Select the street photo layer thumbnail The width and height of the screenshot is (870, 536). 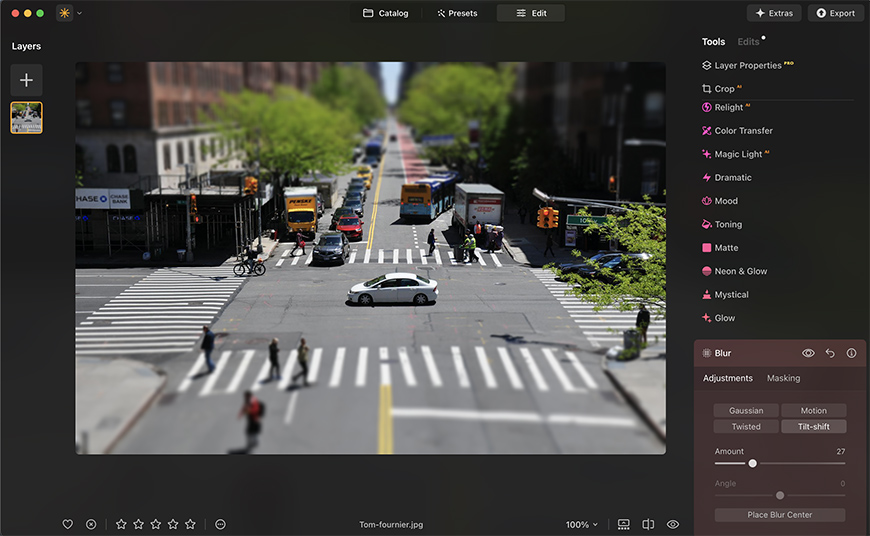27,118
